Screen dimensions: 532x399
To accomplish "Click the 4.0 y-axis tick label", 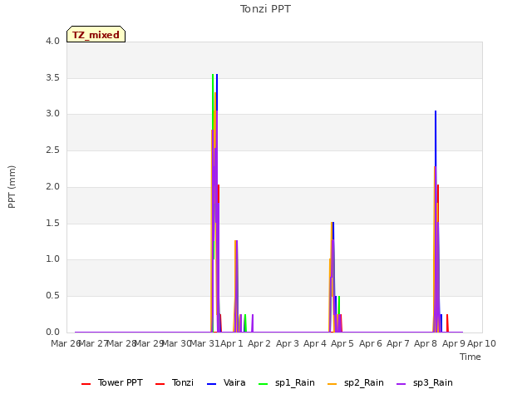I will coord(52,41).
